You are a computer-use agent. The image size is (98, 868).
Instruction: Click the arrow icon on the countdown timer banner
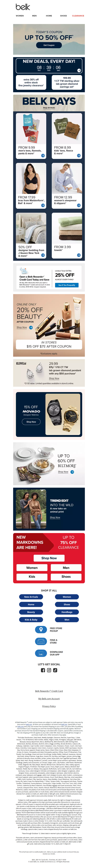(x=79, y=70)
